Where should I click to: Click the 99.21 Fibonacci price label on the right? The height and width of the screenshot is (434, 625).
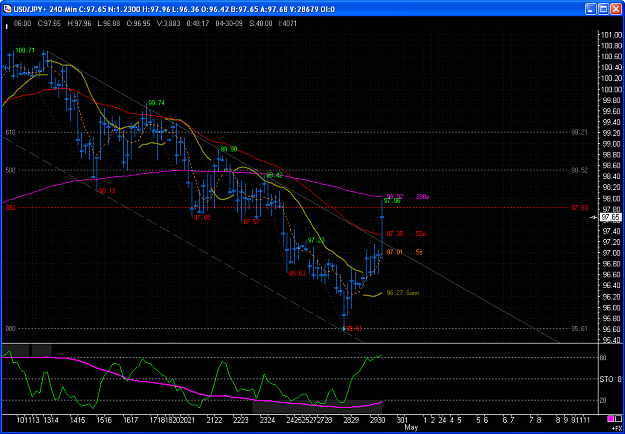coord(580,132)
